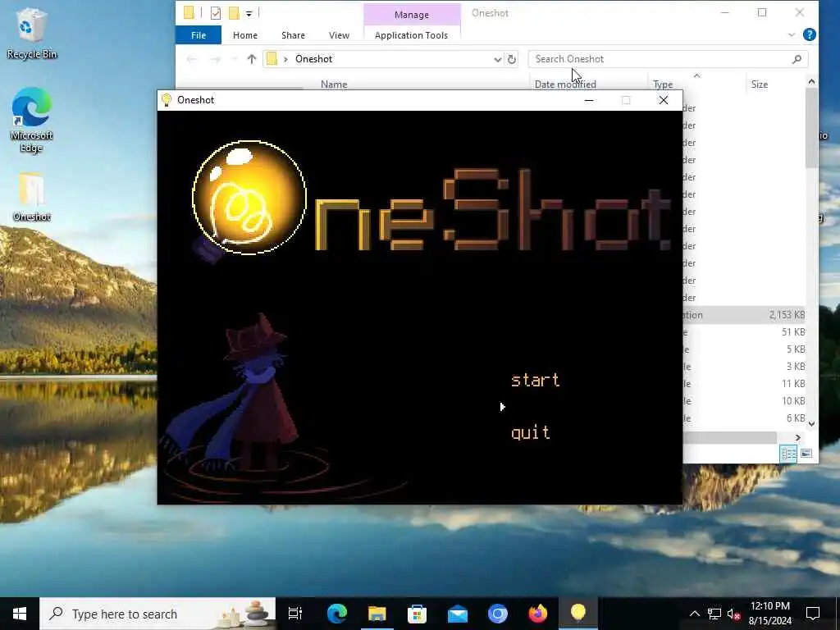Switch to Details view layout icon
Viewport: 840px width, 630px height.
[x=788, y=454]
